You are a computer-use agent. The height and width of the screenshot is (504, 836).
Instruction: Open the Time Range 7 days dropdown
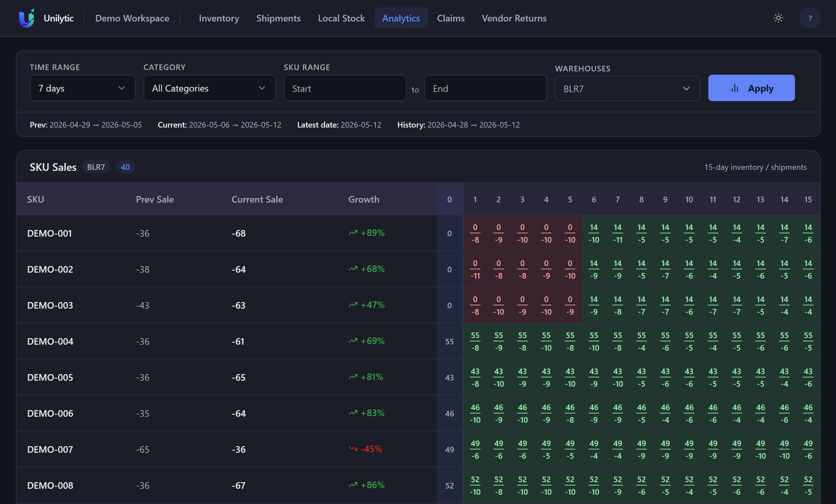point(82,88)
